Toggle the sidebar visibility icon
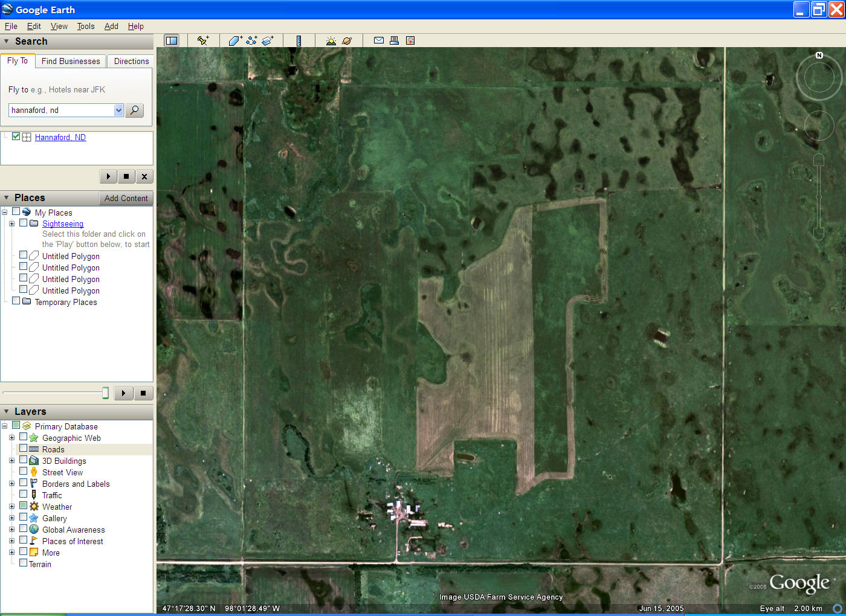 pos(172,40)
